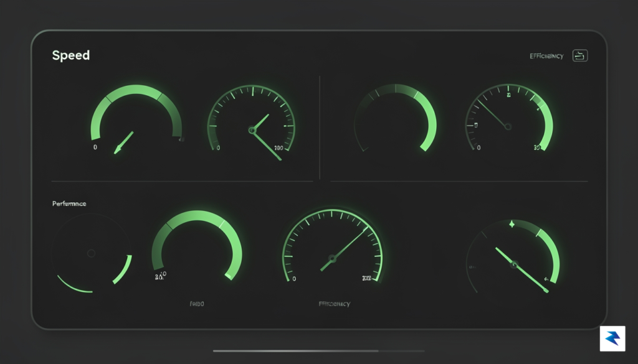This screenshot has height=364, width=638.
Task: Select the tick dial above the bottom Efficiency label
Action: click(333, 246)
